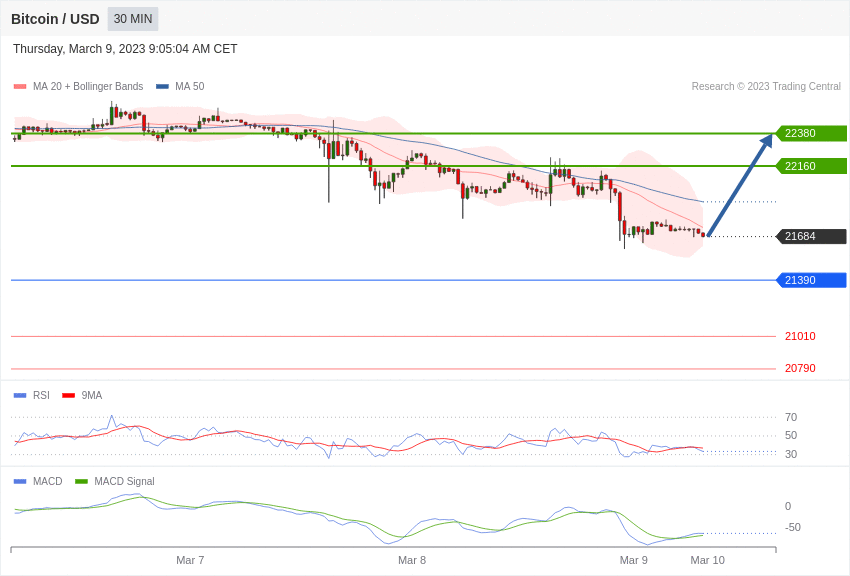Click the Mar 8 date axis label
The image size is (850, 576).
pyautogui.click(x=412, y=560)
